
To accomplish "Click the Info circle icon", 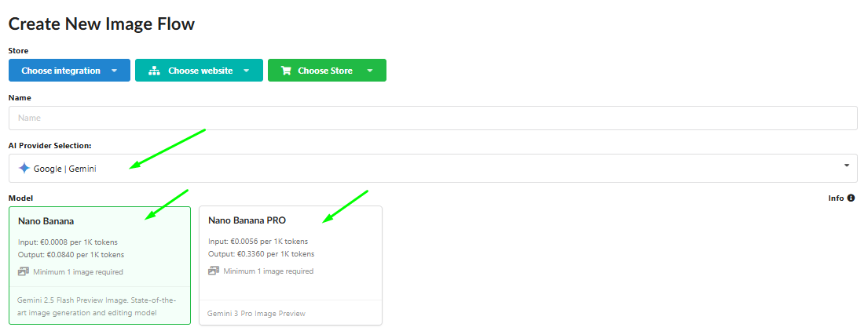I will coord(852,198).
